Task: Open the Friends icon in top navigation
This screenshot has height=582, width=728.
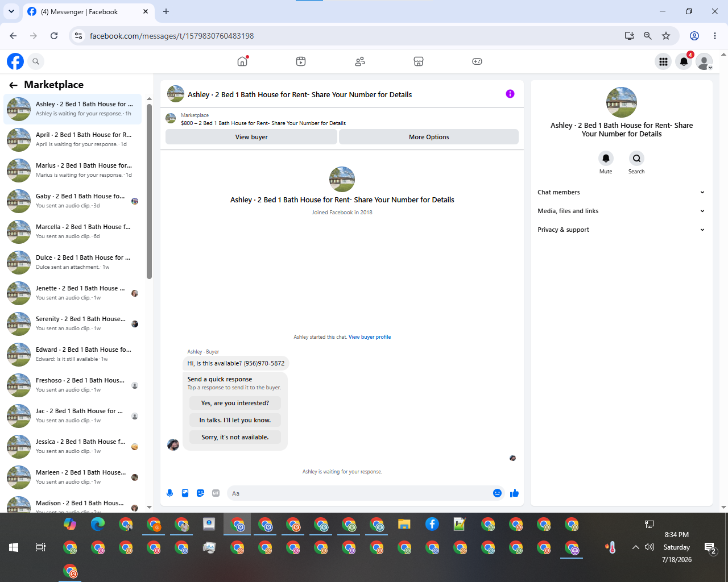Action: coord(360,61)
